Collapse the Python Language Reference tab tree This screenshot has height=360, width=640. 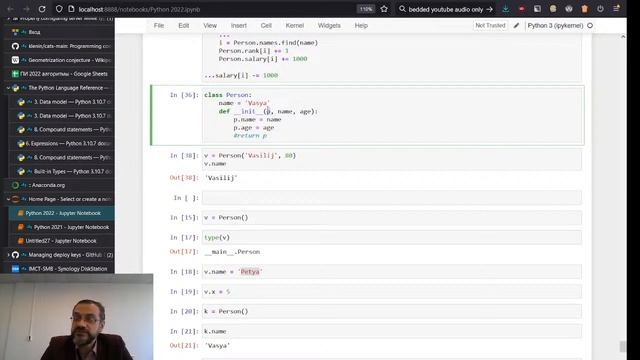(x=8, y=88)
